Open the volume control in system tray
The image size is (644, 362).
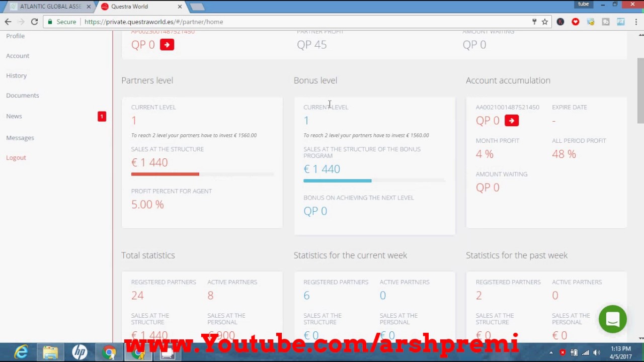[x=597, y=352]
